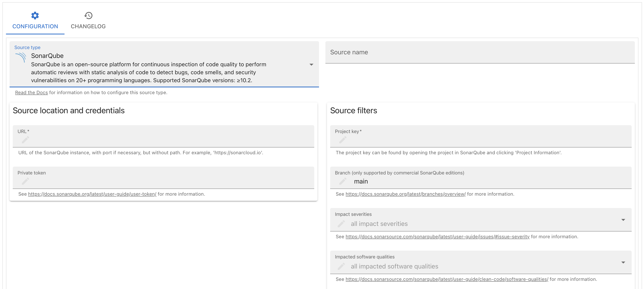Click the 'Source filters' heading
Image resolution: width=644 pixels, height=289 pixels.
[353, 110]
